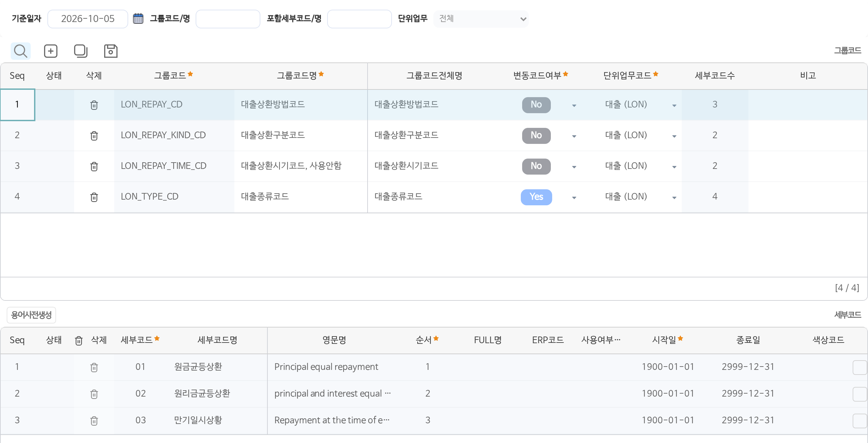The image size is (868, 443).
Task: Pick color swatch for code 01 row
Action: 860,367
